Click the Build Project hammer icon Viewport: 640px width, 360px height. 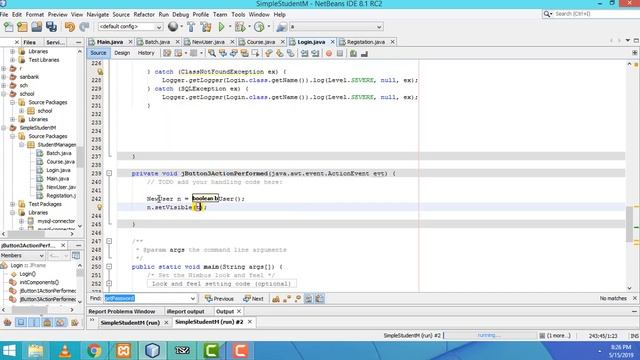tap(191, 27)
